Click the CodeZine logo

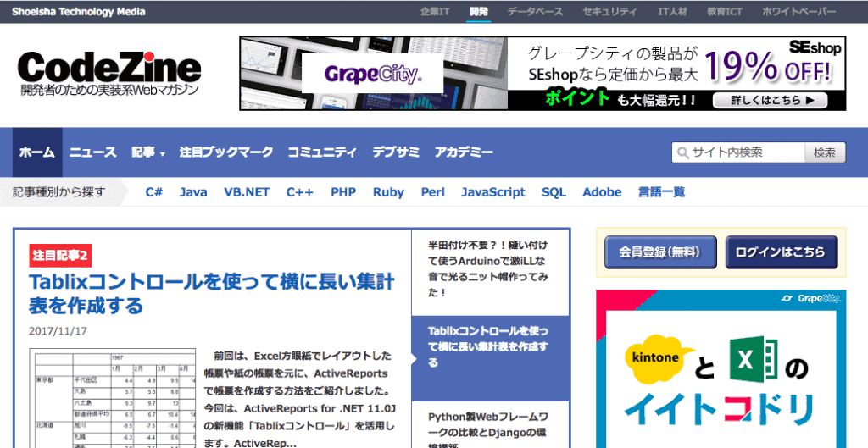109,75
